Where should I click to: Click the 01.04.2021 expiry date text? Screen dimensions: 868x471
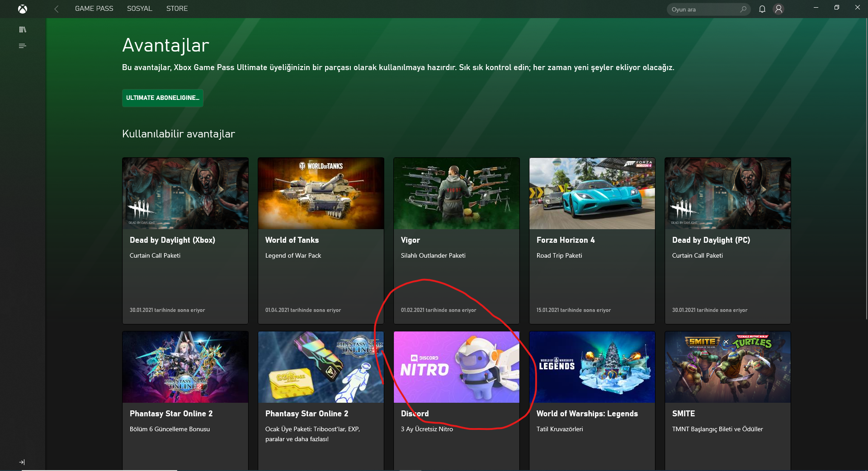(x=303, y=310)
